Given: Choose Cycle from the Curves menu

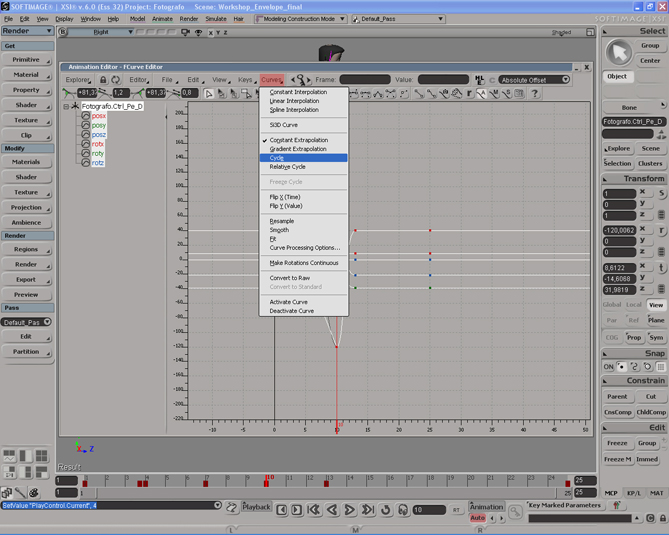Looking at the screenshot, I should [x=277, y=158].
